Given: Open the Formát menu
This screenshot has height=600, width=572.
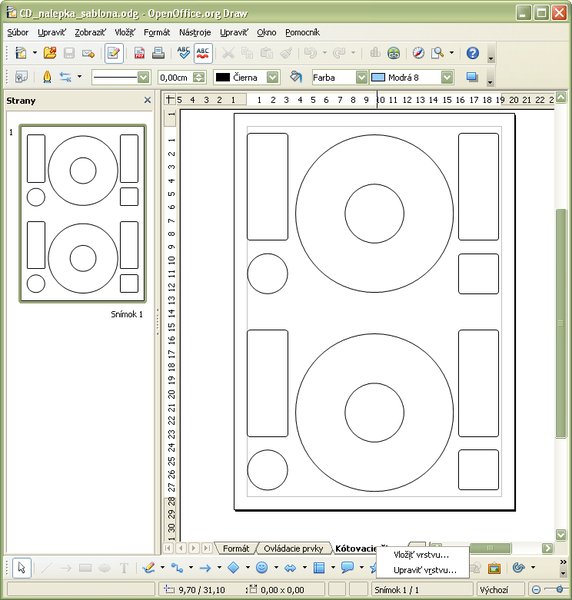Looking at the screenshot, I should coord(156,33).
